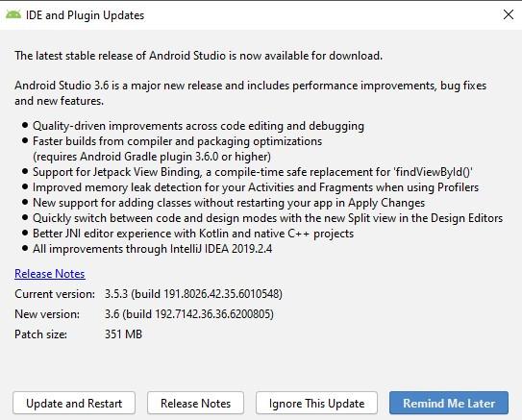Viewport: 522px width, 420px height.
Task: Click the Improved memory leak detection bullet
Action: (256, 187)
